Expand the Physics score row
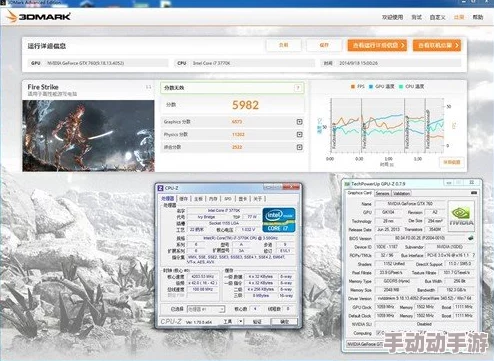Screen dimensions: 494x361 coord(299,135)
